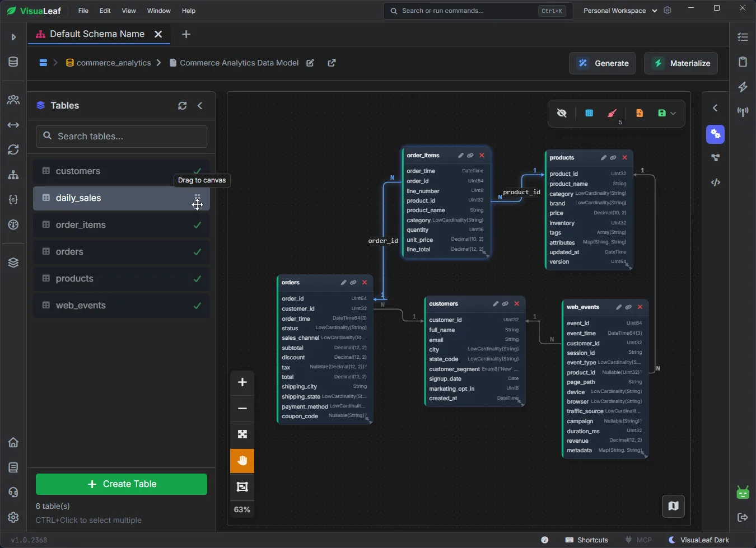Expand the save options dropdown arrow
The height and width of the screenshot is (548, 756).
pos(674,113)
